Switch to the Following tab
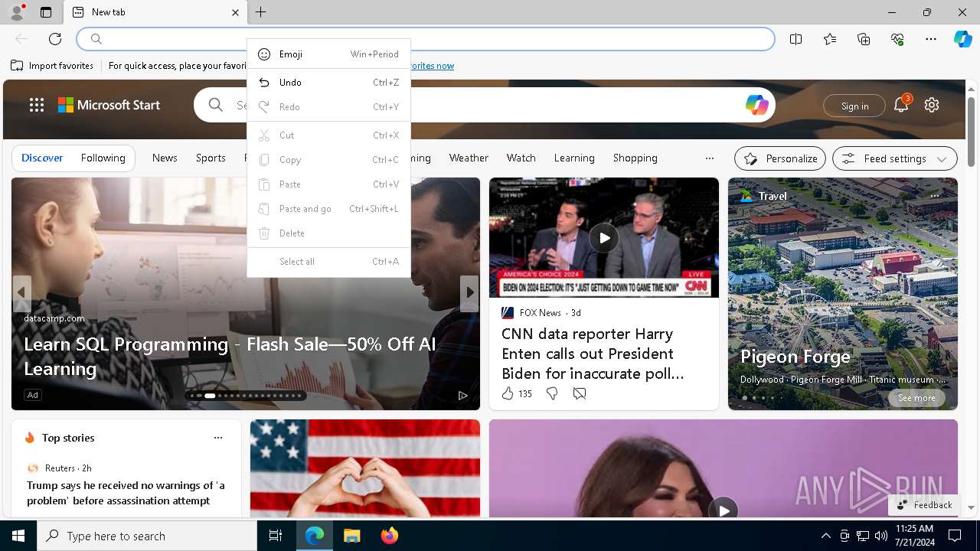 click(103, 158)
